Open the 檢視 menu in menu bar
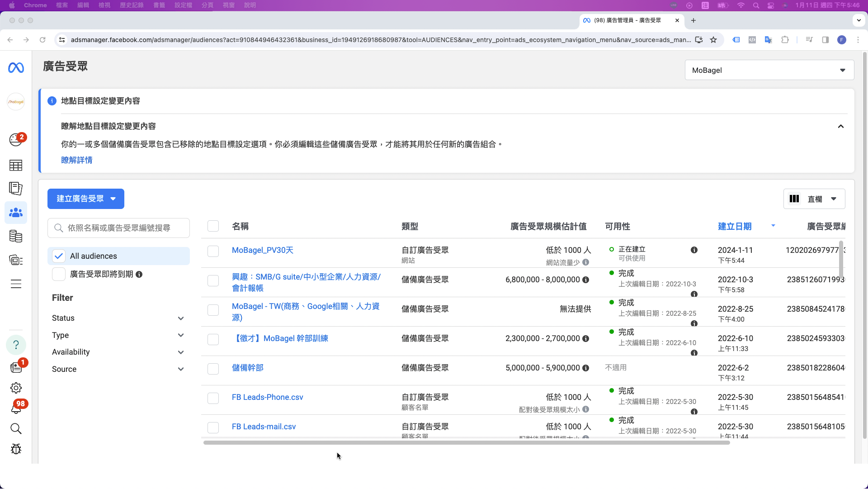Screen dimensions: 868x489 point(104,5)
